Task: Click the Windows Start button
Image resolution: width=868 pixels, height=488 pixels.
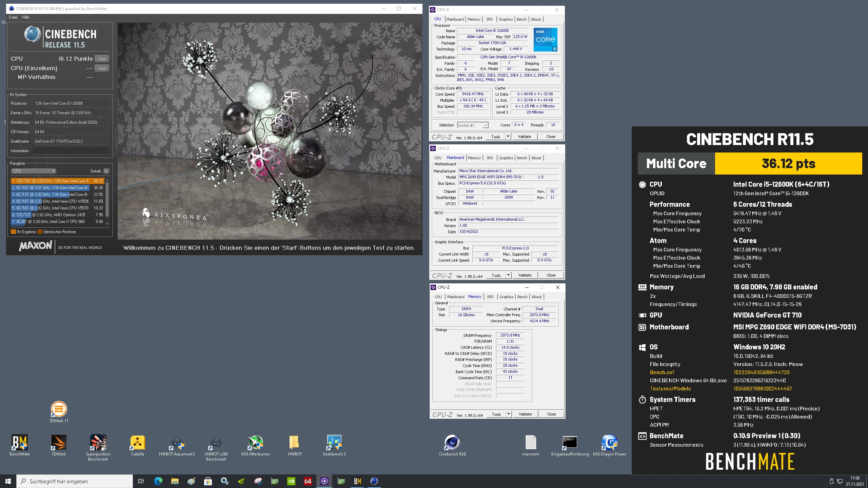Action: [x=8, y=481]
